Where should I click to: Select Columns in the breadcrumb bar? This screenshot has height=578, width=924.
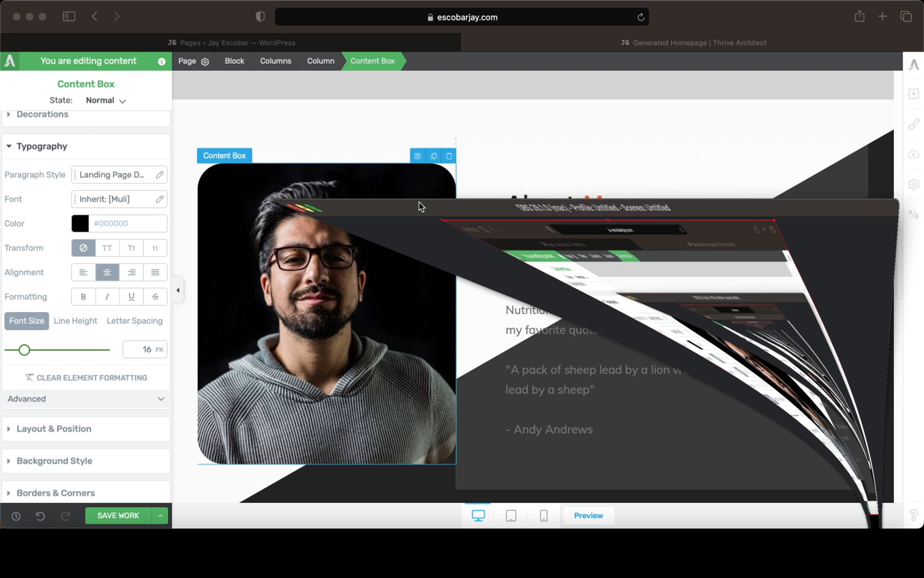[x=275, y=61]
